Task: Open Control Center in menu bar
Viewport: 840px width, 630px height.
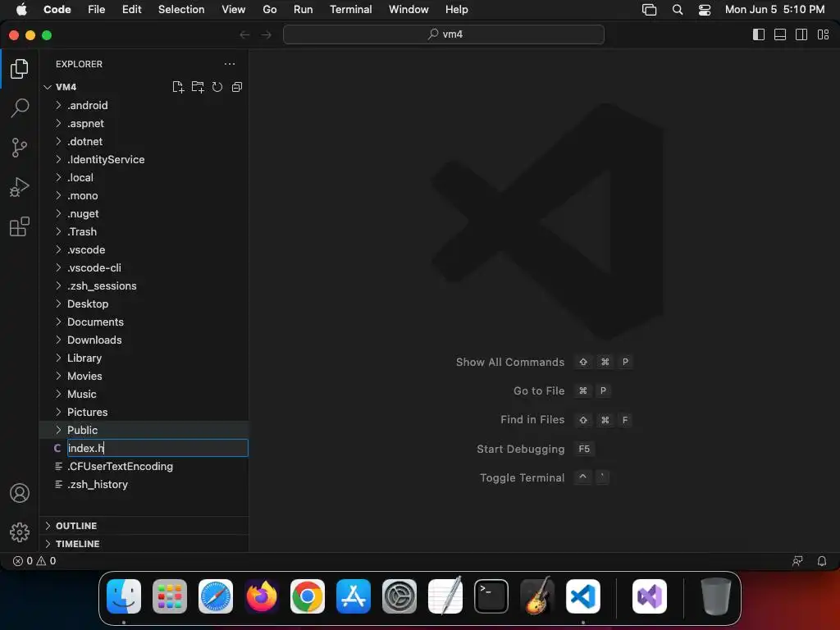Action: 705,10
